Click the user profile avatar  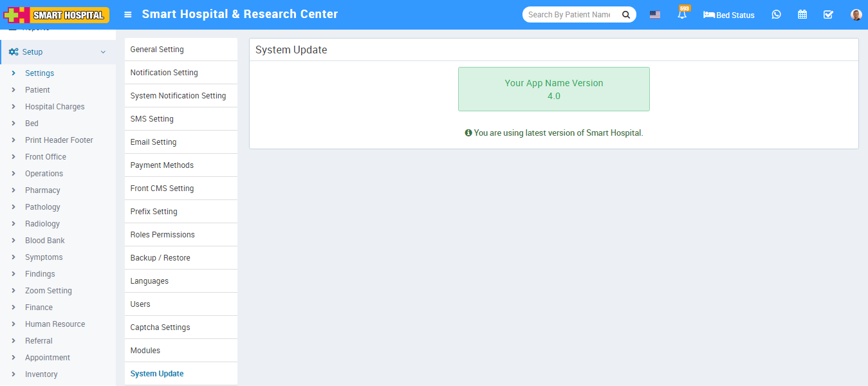click(x=855, y=15)
